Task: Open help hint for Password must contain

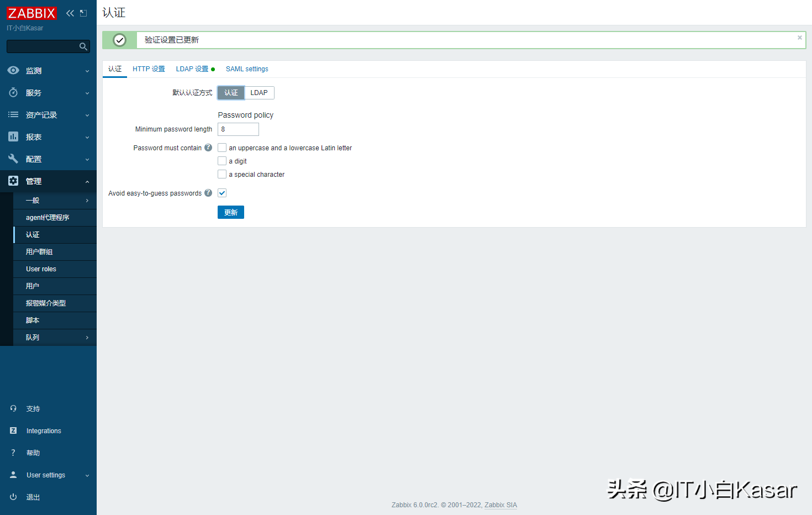Action: click(208, 148)
